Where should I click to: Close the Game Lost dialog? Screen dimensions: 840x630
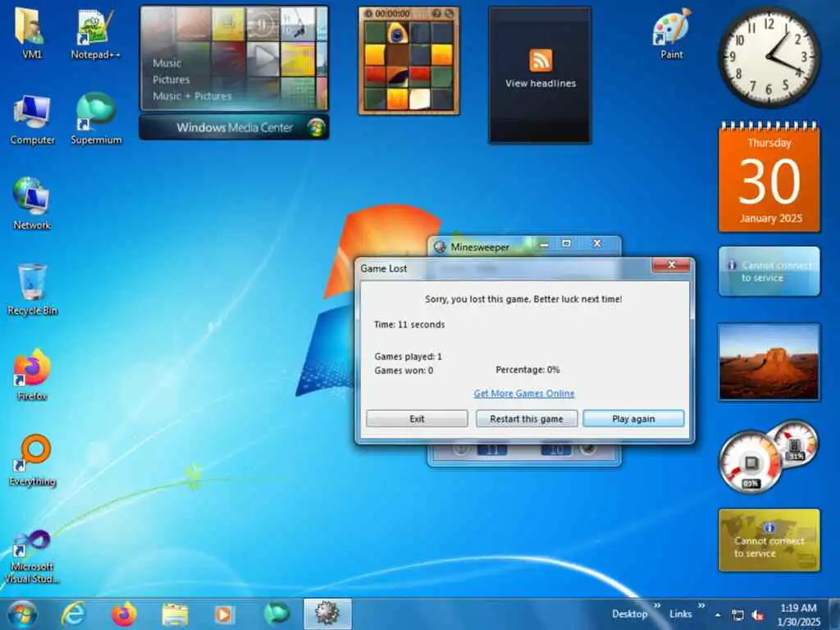click(671, 265)
